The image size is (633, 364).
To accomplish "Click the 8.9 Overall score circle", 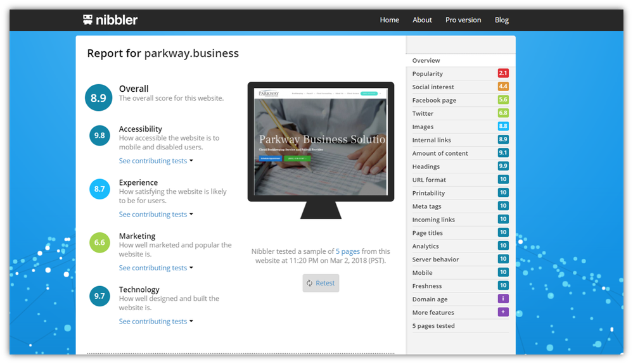I will pyautogui.click(x=98, y=97).
